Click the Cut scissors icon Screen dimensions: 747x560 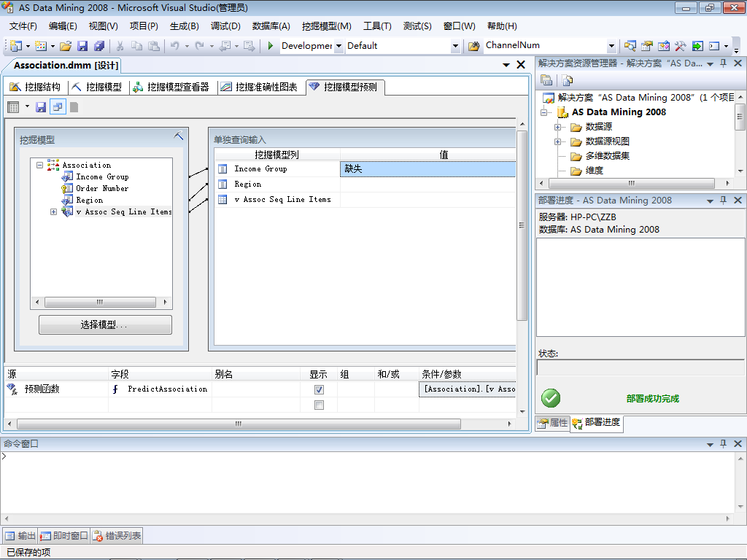tap(120, 46)
